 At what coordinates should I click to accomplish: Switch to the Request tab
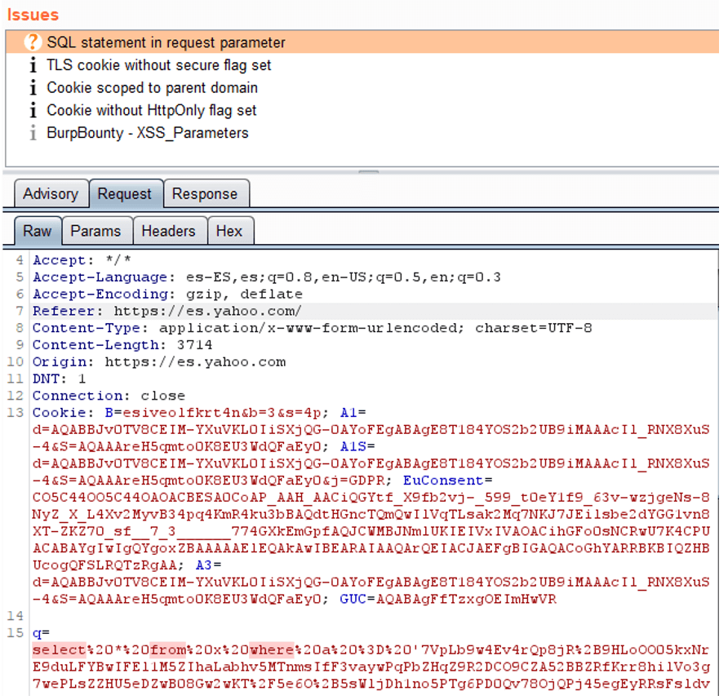point(125,194)
